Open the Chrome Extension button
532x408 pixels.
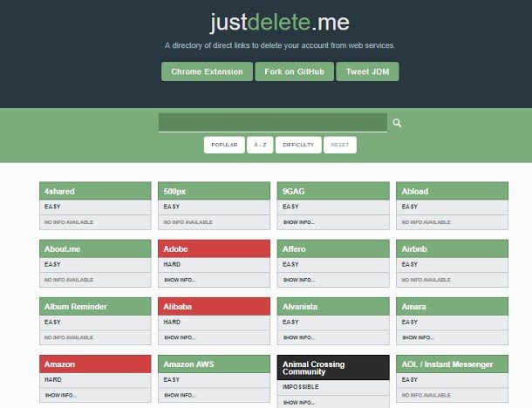[207, 71]
